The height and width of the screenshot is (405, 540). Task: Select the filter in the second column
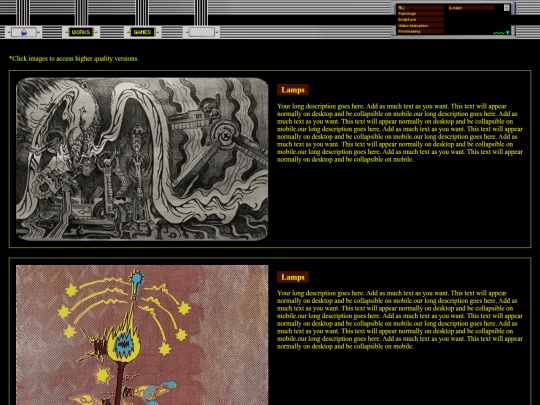click(x=471, y=8)
